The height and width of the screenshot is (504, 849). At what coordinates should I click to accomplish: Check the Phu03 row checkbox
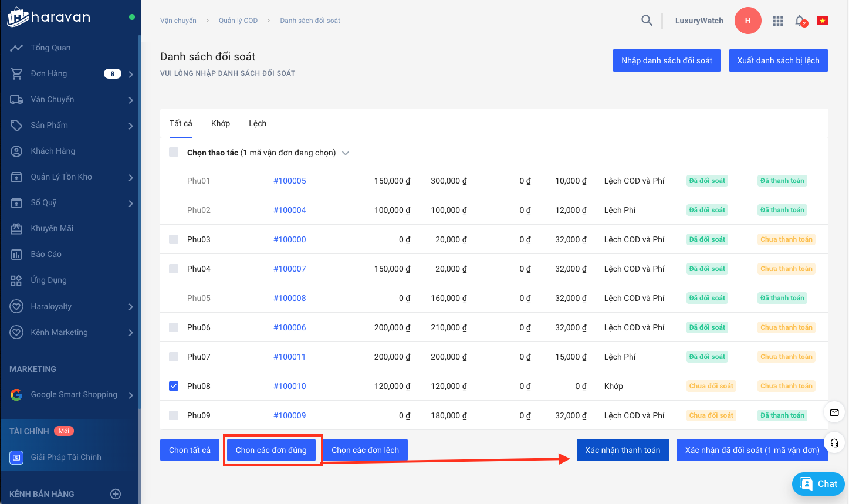click(174, 239)
